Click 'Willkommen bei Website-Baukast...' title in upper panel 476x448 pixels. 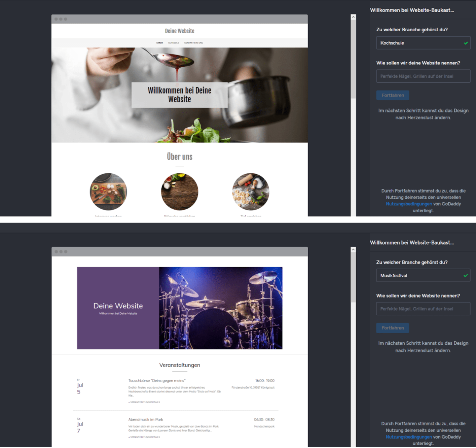pos(412,10)
